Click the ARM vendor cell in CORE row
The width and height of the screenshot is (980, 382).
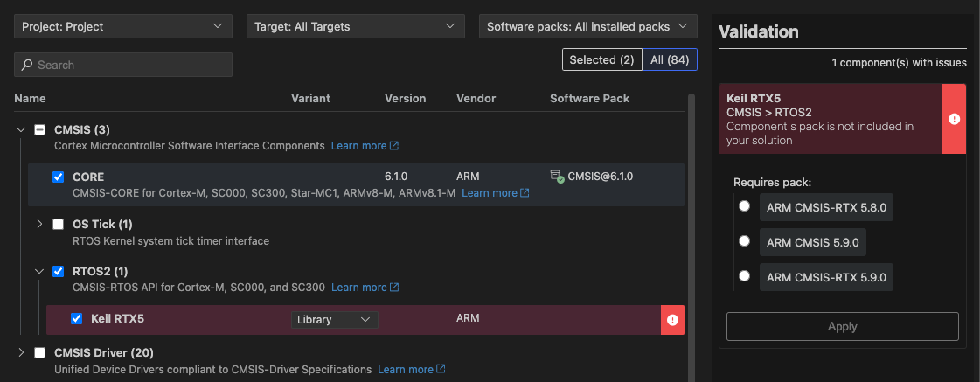tap(468, 177)
